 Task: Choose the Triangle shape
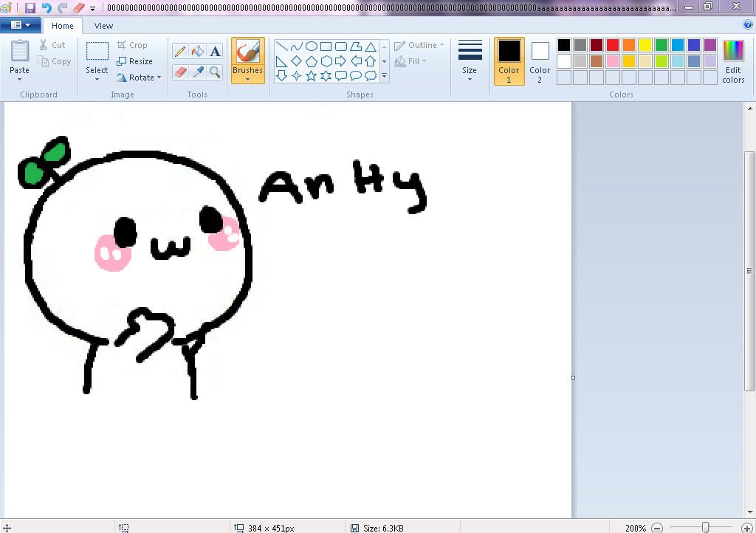coord(371,47)
